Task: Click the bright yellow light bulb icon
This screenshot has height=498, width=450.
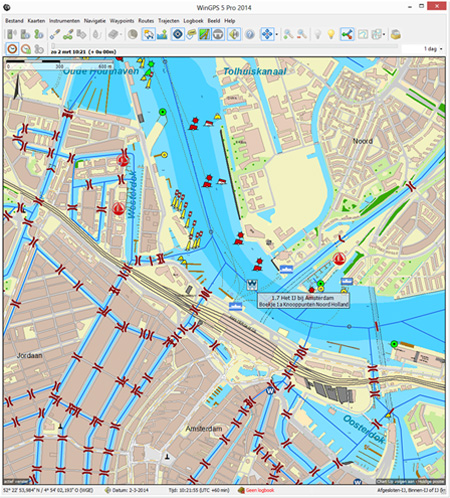Action: click(x=331, y=34)
